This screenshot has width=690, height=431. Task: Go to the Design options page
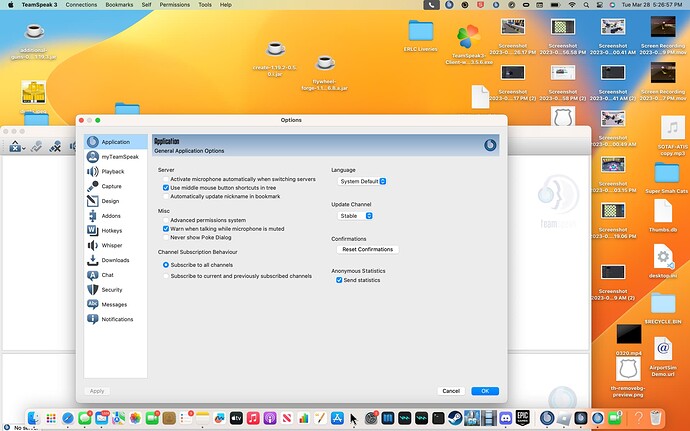pyautogui.click(x=115, y=201)
